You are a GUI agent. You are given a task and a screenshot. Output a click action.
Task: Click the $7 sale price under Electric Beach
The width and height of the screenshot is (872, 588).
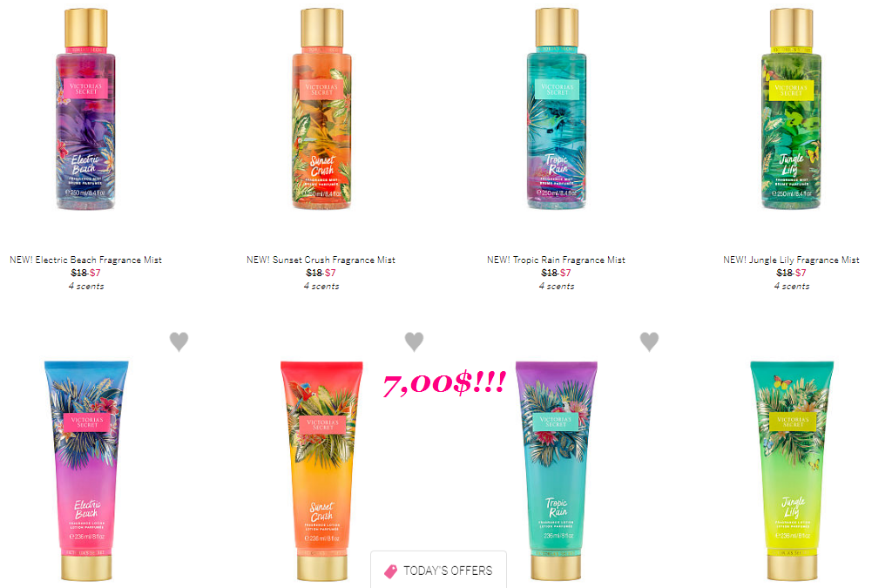click(x=95, y=274)
